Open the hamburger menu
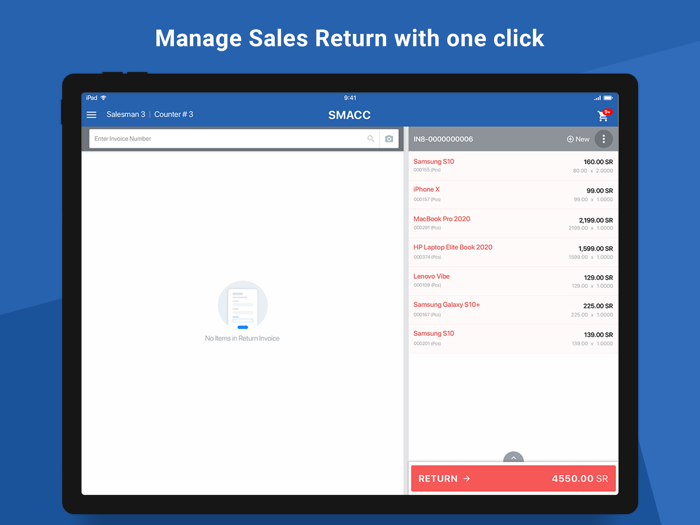This screenshot has height=525, width=700. 92,115
